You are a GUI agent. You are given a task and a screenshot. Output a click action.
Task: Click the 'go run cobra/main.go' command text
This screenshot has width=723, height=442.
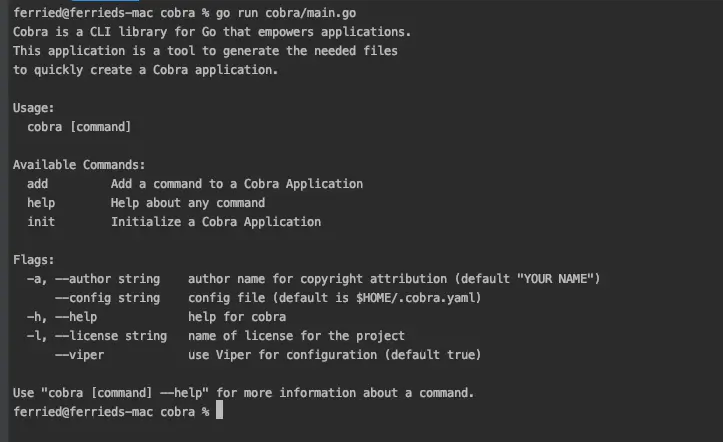[x=297, y=13]
